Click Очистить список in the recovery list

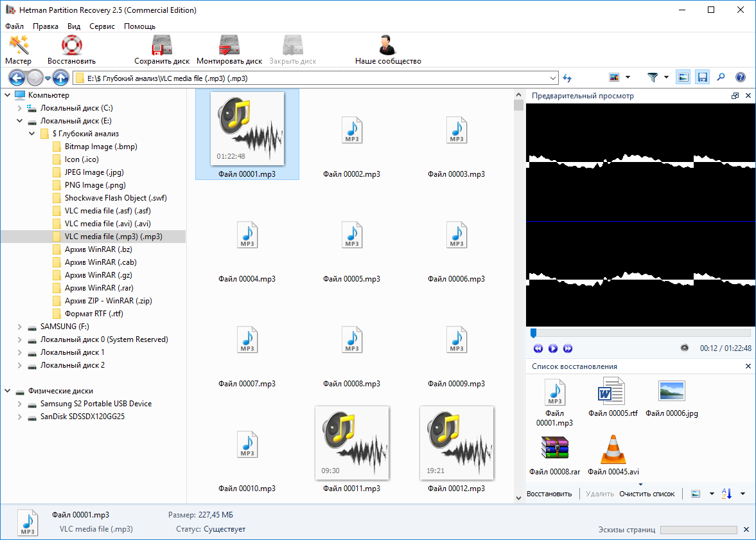click(647, 494)
